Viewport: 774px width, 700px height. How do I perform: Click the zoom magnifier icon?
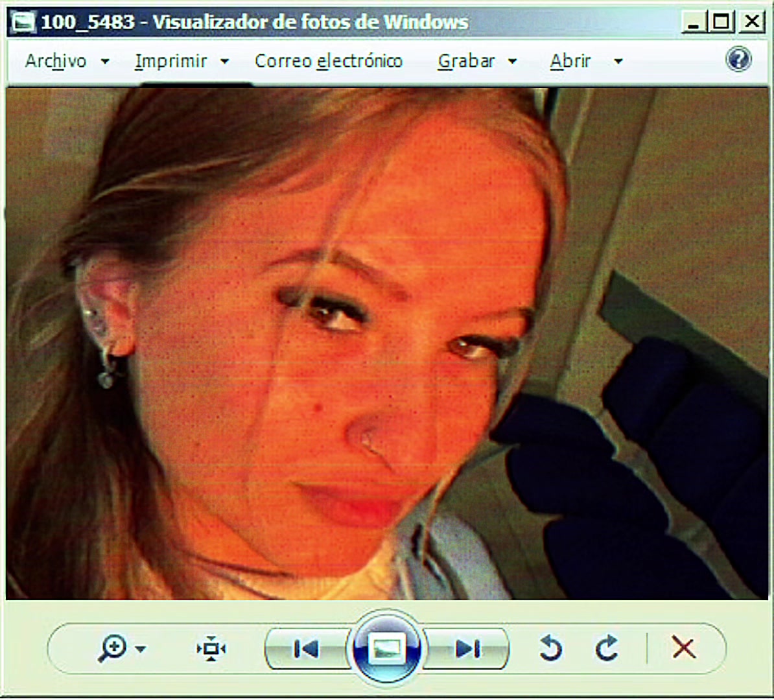[x=112, y=648]
